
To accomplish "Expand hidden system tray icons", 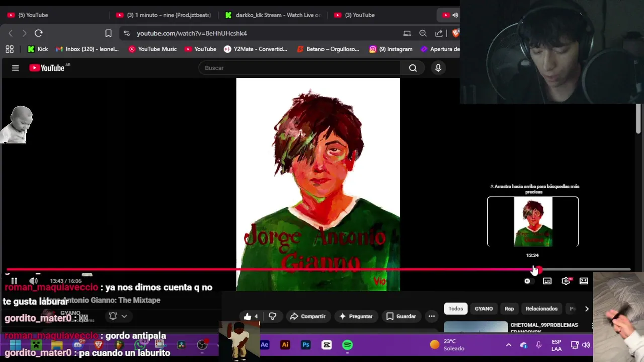I will point(509,345).
